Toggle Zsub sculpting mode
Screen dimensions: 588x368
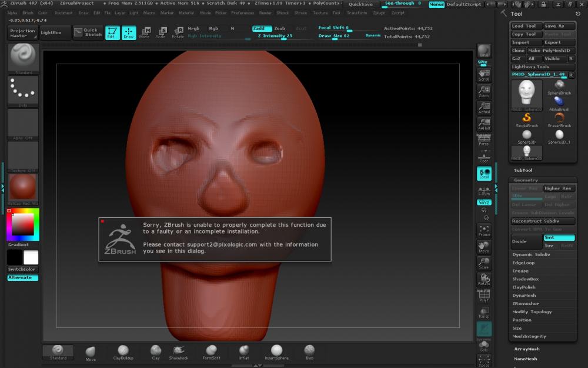tap(280, 28)
